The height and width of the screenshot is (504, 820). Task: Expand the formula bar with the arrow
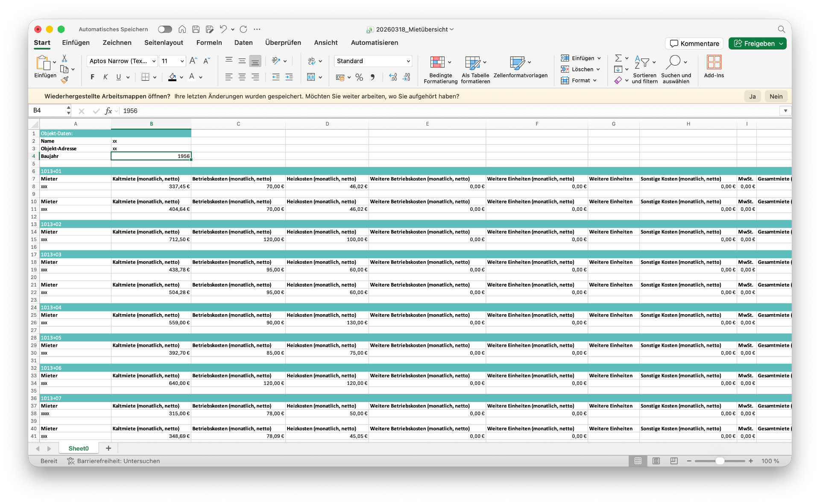pos(785,111)
